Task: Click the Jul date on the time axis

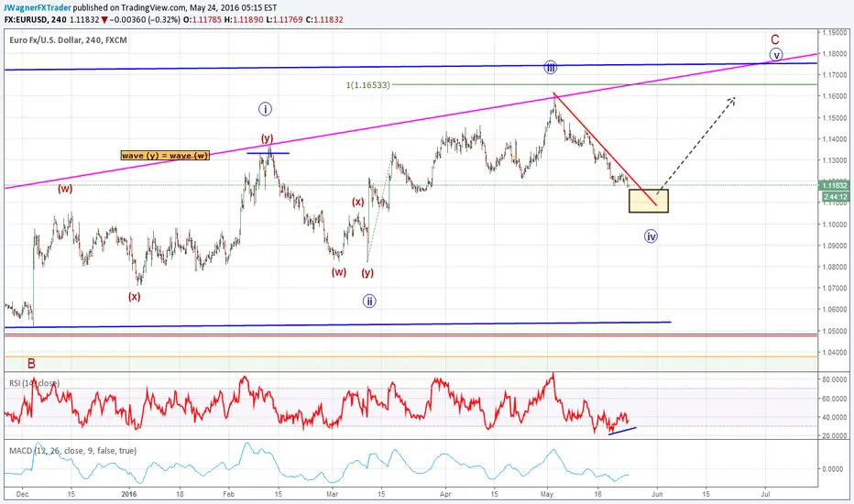Action: [x=765, y=494]
